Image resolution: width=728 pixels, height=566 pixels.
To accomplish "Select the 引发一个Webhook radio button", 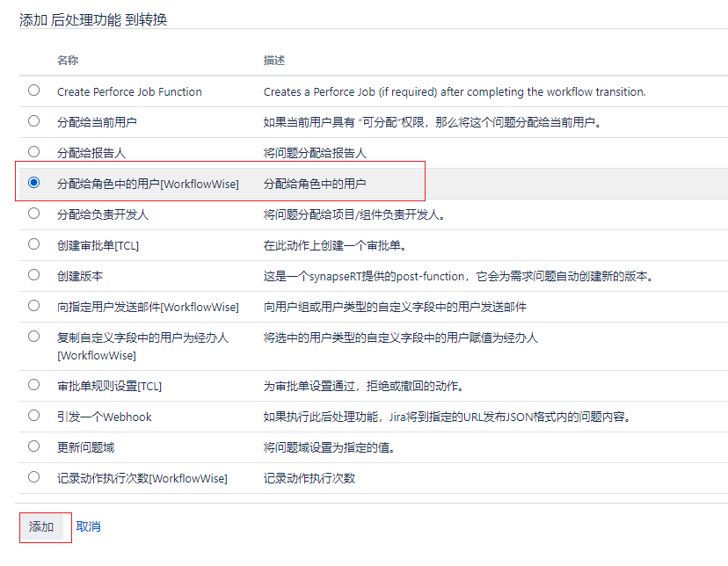I will 33,416.
